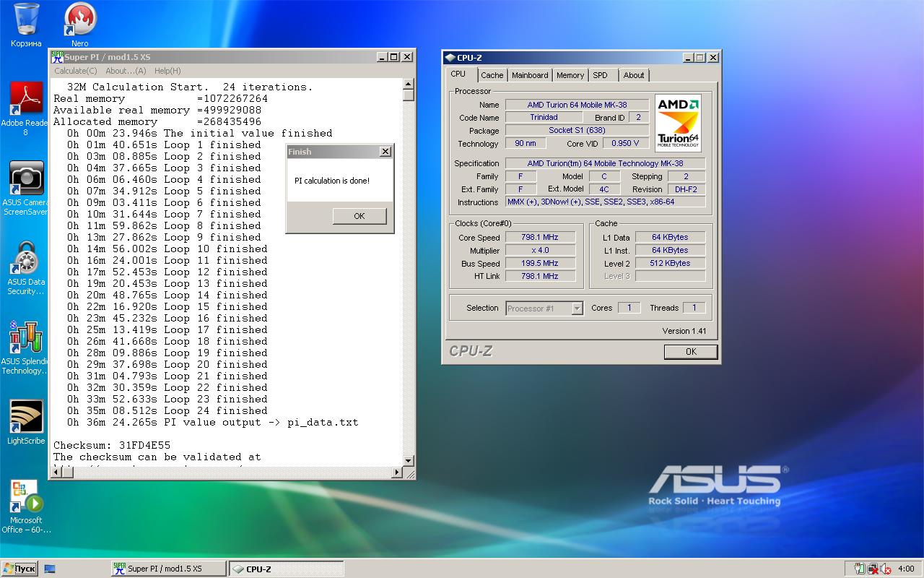Switch to the Mainboard tab

pyautogui.click(x=530, y=75)
